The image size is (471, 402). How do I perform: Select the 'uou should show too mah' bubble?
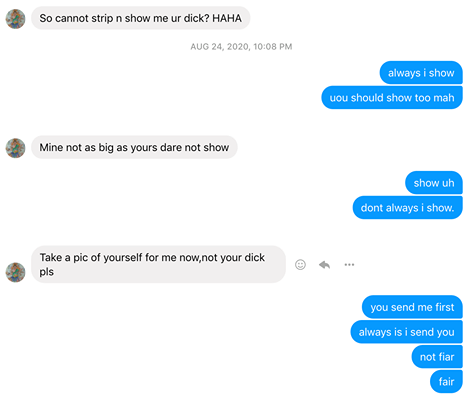click(392, 98)
